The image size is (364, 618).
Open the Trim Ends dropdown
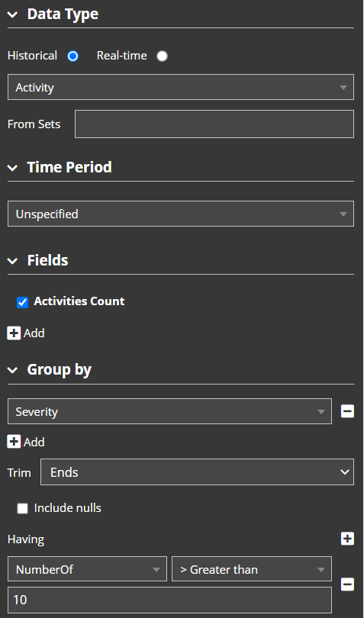click(197, 472)
